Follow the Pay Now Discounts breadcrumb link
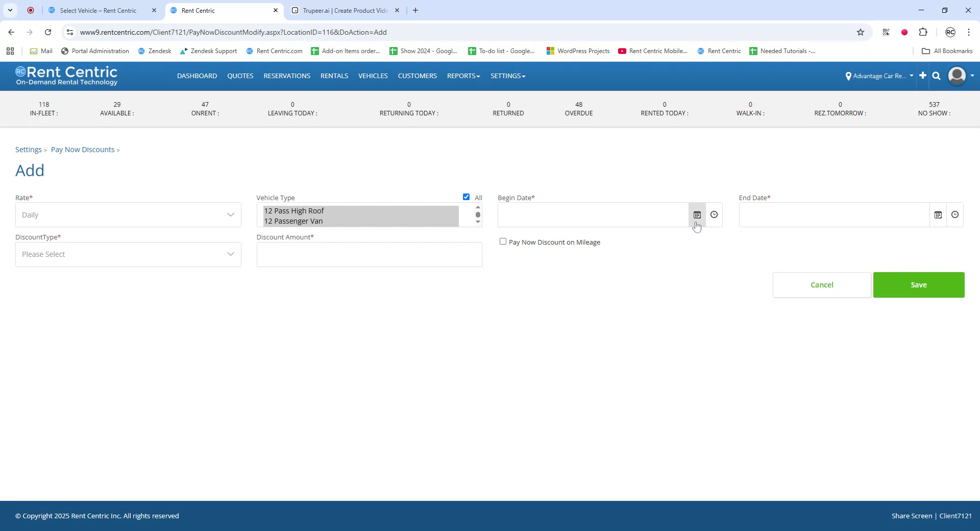The height and width of the screenshot is (531, 980). (82, 149)
